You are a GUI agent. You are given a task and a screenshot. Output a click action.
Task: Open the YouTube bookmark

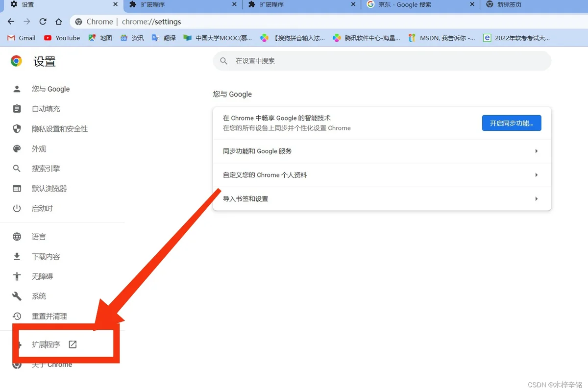[62, 38]
